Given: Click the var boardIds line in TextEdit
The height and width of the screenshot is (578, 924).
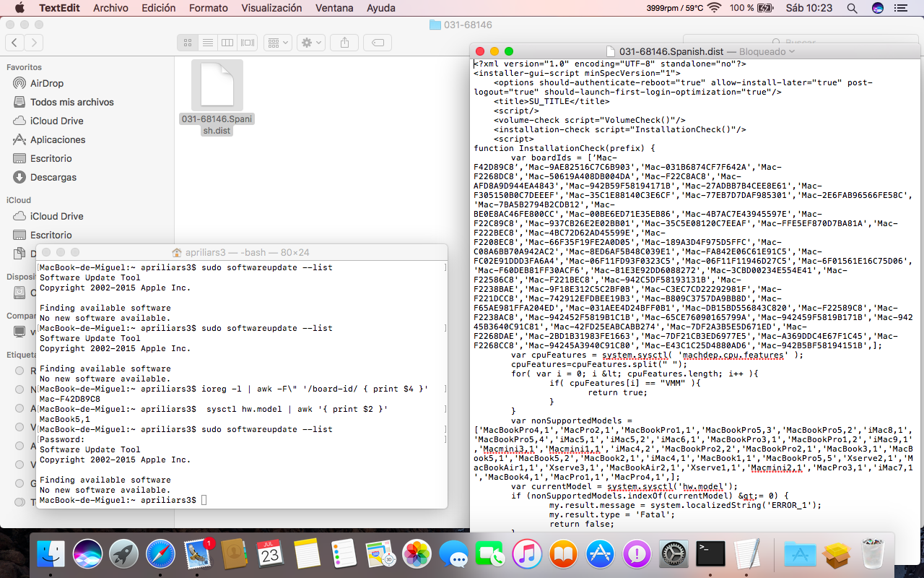Looking at the screenshot, I should pos(565,158).
